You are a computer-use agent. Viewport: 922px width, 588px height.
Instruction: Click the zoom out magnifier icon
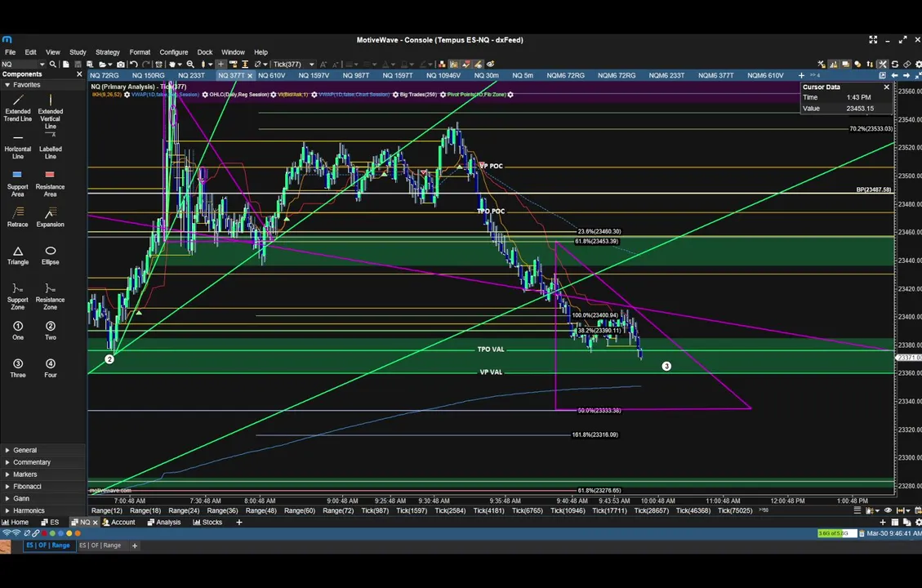point(190,64)
